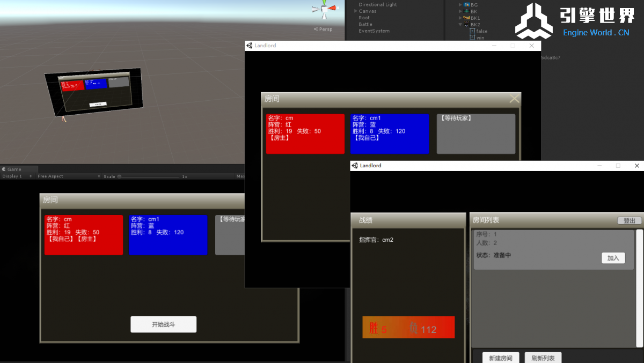Image resolution: width=644 pixels, height=363 pixels.
Task: Select the 'false' sub-sprite under BK2
Action: pos(481,31)
